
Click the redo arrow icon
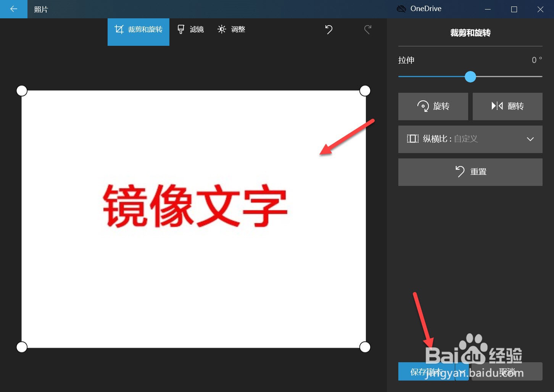point(368,29)
